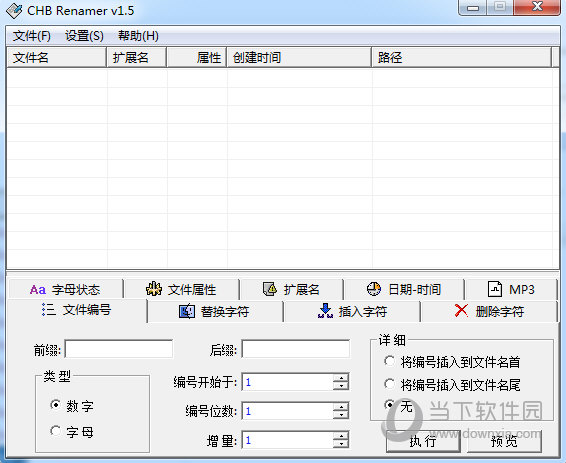566x463 pixels.
Task: Minimize the CHB Renamer window
Action: click(x=473, y=7)
